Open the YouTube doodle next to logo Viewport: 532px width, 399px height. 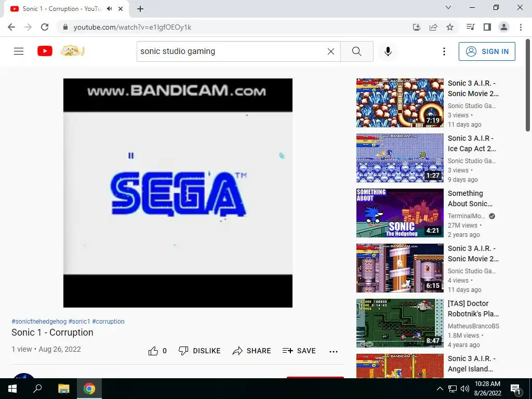[x=72, y=51]
